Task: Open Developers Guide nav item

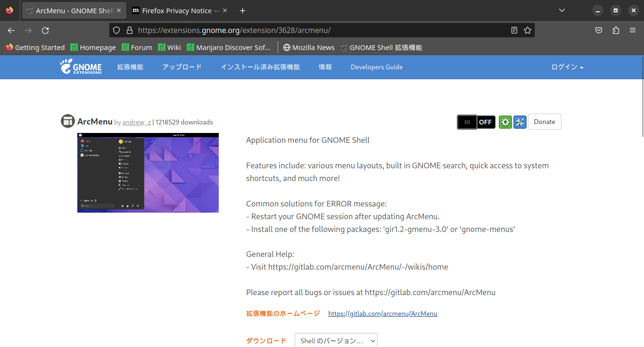Action: coord(377,67)
